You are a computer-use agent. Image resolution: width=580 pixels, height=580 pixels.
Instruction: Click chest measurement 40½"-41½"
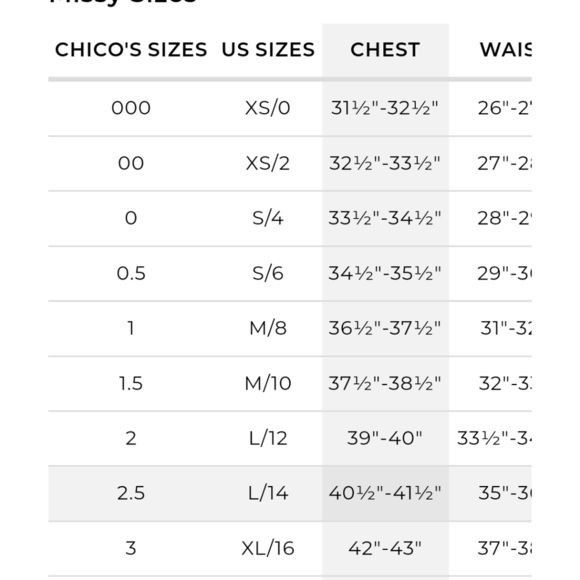coord(385,493)
